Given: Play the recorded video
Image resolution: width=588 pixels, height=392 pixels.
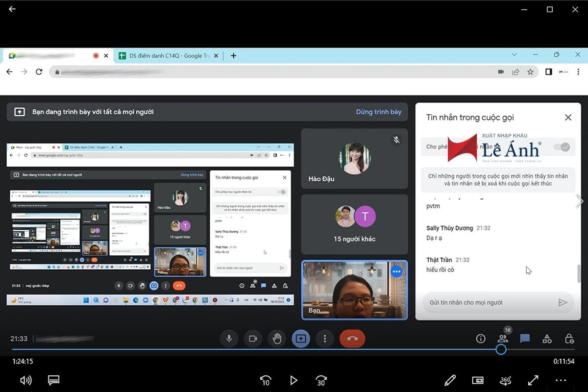Looking at the screenshot, I should 294,380.
